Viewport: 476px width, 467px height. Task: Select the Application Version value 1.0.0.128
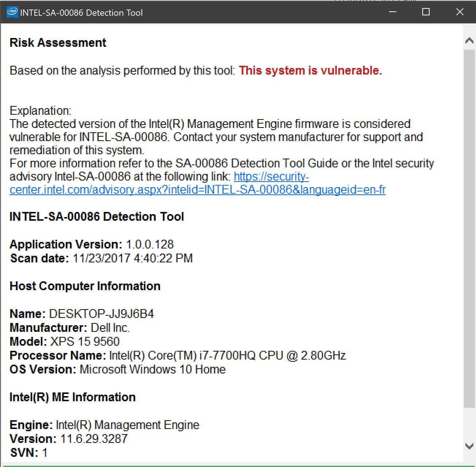150,244
